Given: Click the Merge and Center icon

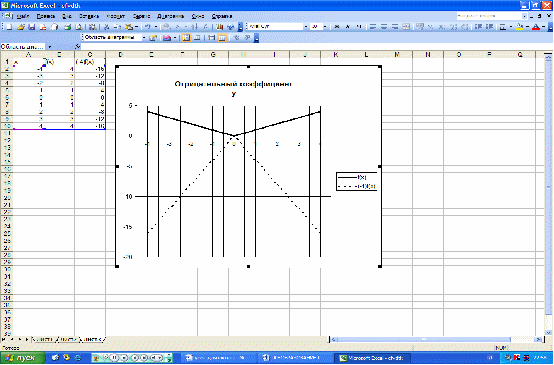Looking at the screenshot, I should tap(406, 27).
